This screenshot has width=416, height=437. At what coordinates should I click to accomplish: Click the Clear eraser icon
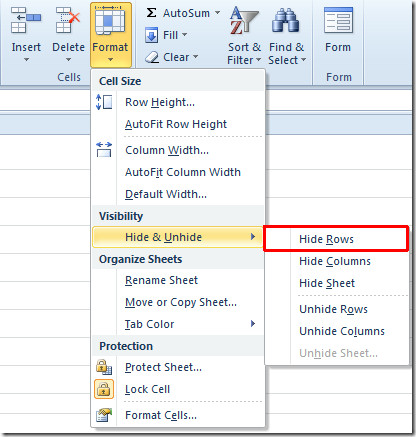[x=152, y=57]
